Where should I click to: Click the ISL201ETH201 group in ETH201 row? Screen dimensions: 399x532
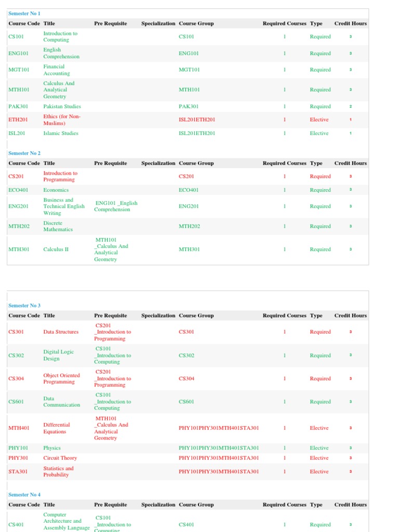[197, 119]
